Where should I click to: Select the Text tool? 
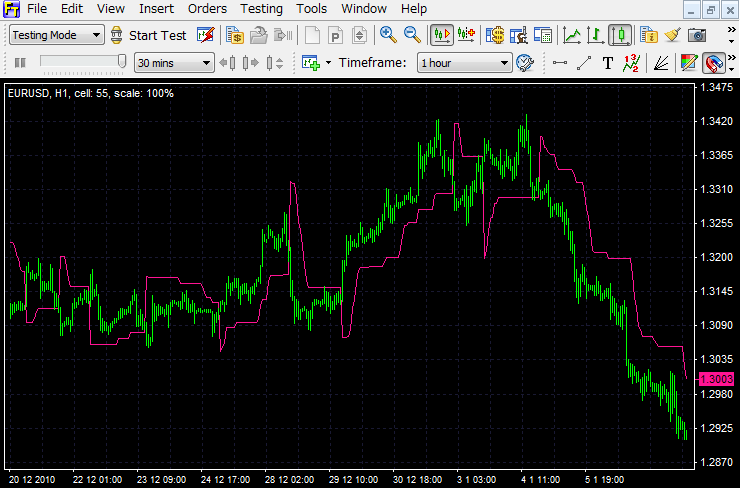[608, 63]
